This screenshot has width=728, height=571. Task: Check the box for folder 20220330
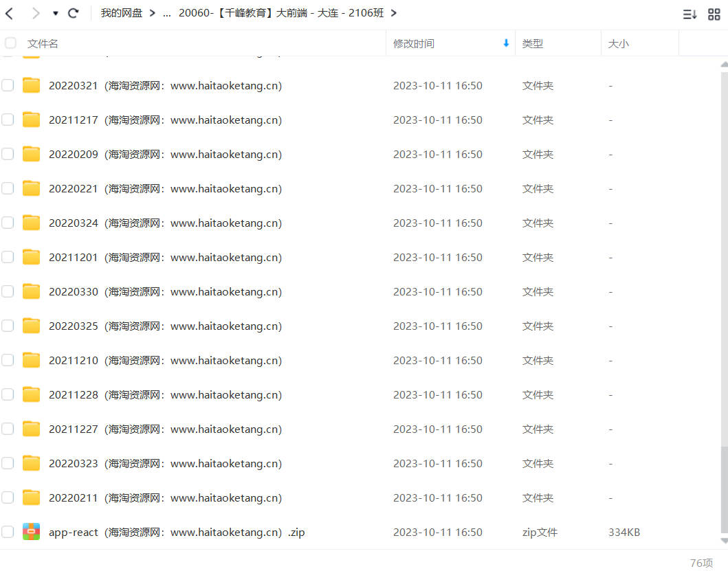pos(8,291)
